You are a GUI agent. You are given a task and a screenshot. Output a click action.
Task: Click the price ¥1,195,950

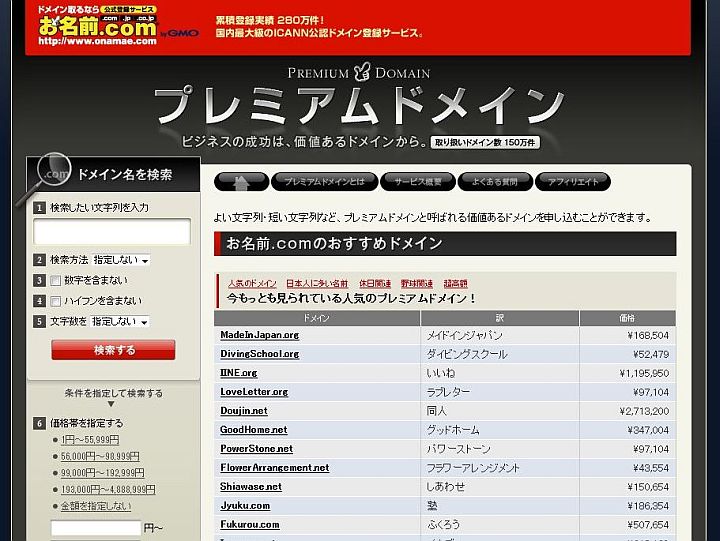[x=644, y=373]
